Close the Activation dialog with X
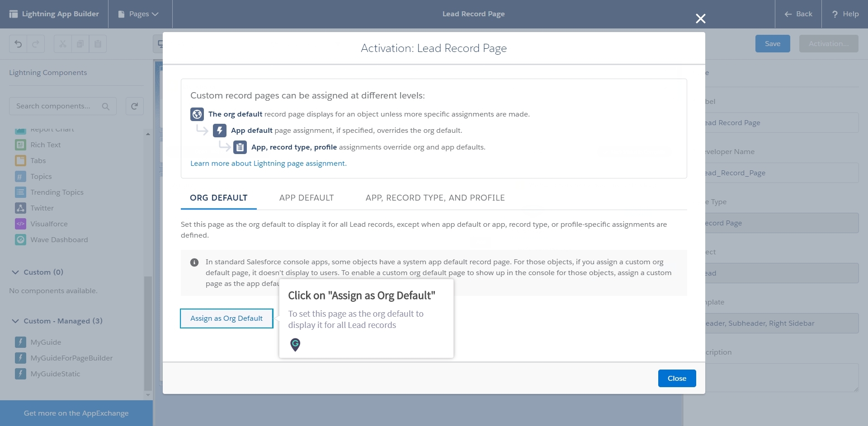 click(x=700, y=19)
